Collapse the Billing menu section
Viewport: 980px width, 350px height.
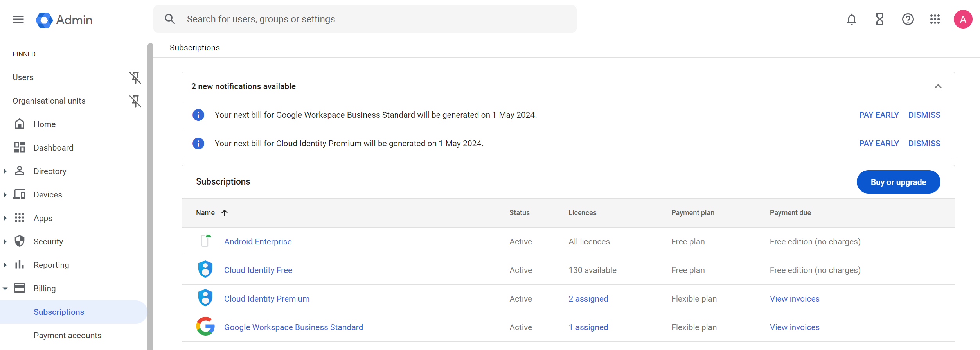click(x=5, y=289)
